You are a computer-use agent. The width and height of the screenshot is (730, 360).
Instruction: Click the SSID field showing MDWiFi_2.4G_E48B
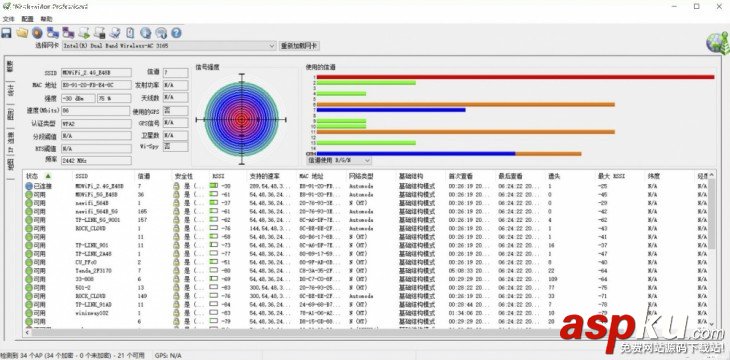point(96,73)
